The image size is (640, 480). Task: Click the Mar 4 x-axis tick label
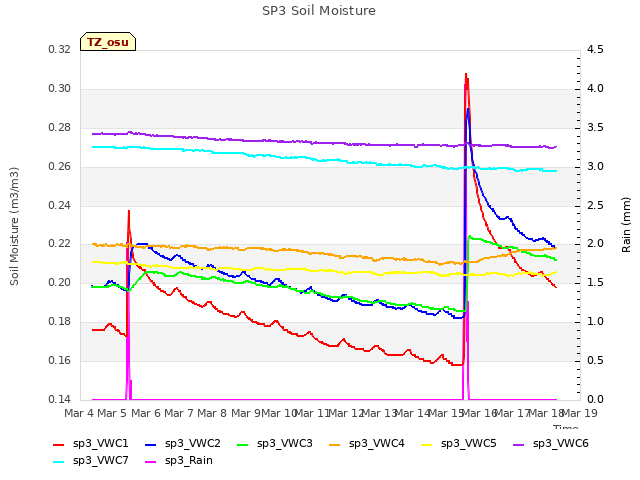pyautogui.click(x=78, y=413)
